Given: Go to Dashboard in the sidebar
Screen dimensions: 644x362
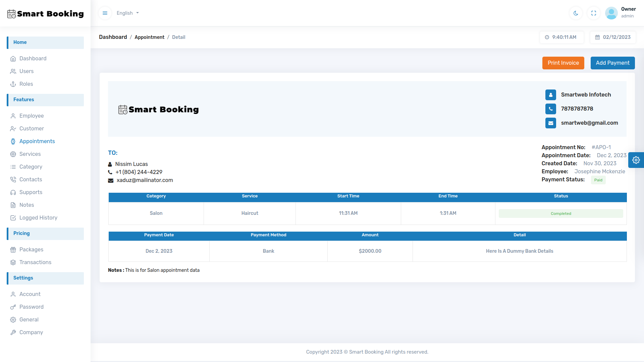Looking at the screenshot, I should coord(33,59).
